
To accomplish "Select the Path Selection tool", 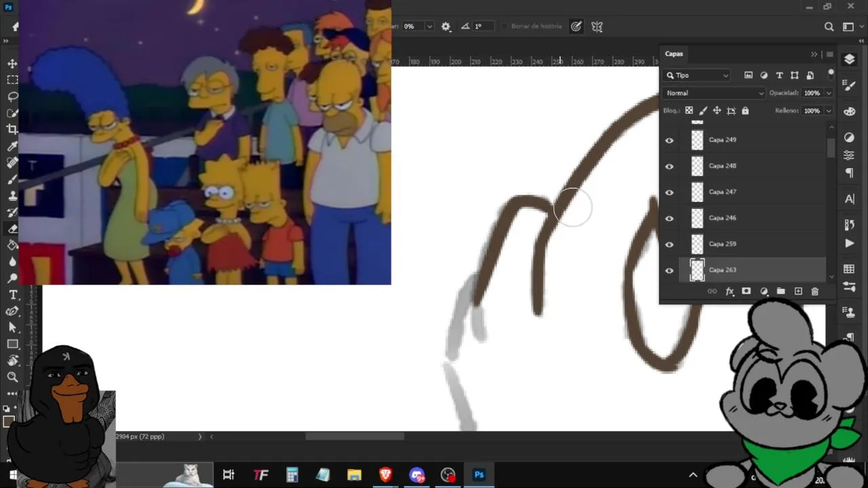I will pos(12,327).
